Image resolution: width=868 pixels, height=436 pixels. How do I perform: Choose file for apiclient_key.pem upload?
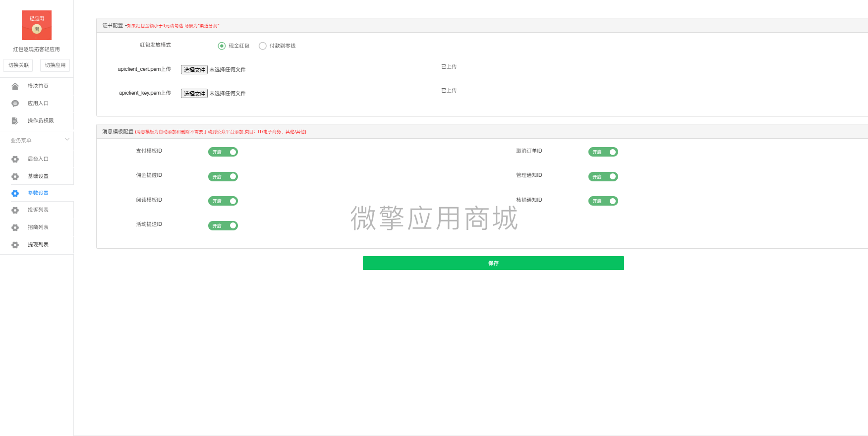point(194,94)
